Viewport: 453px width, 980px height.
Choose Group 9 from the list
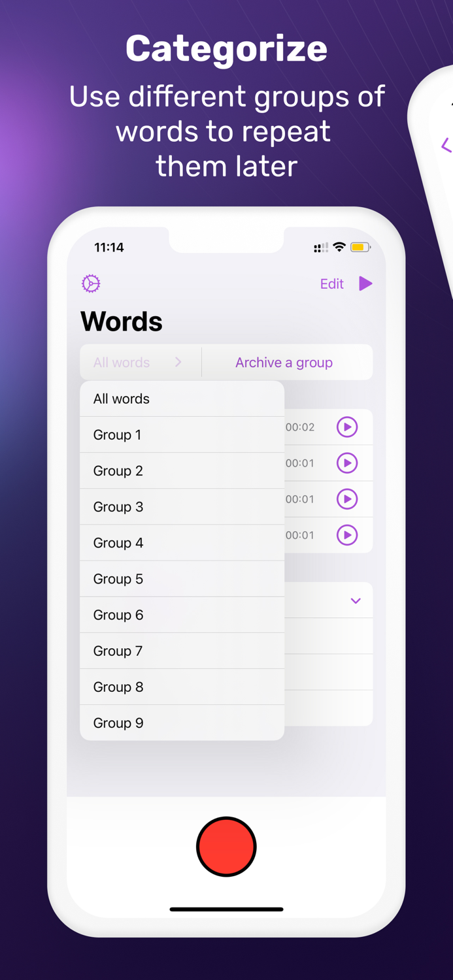[182, 723]
